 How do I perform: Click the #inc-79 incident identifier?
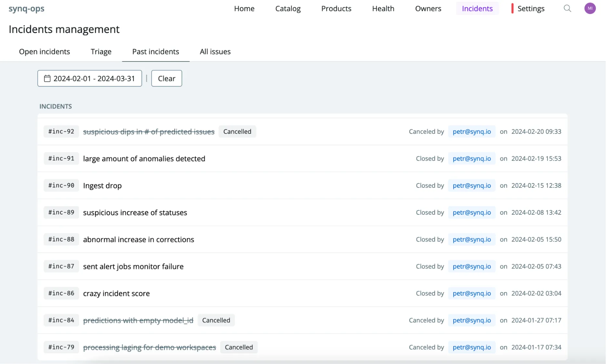click(61, 347)
